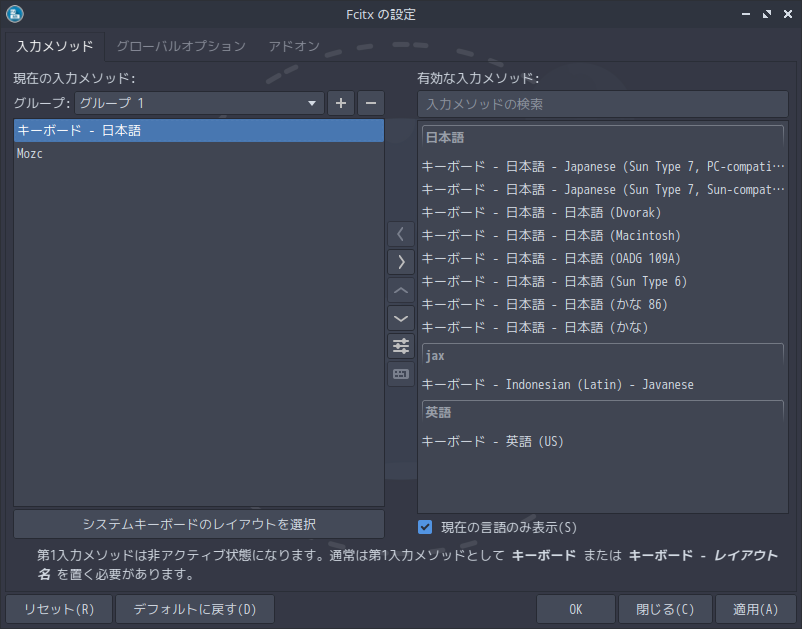The height and width of the screenshot is (629, 802).
Task: Click the 閉じる(C) button
Action: [x=665, y=609]
